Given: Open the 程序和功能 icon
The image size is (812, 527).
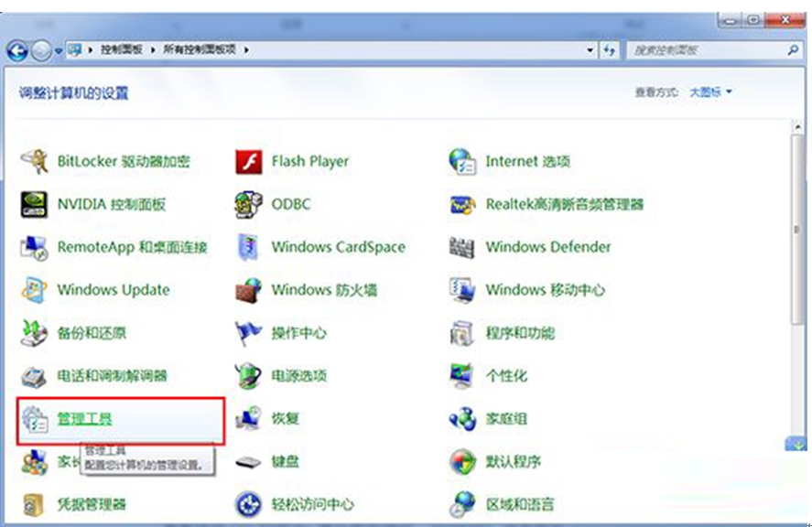Looking at the screenshot, I should click(x=462, y=333).
